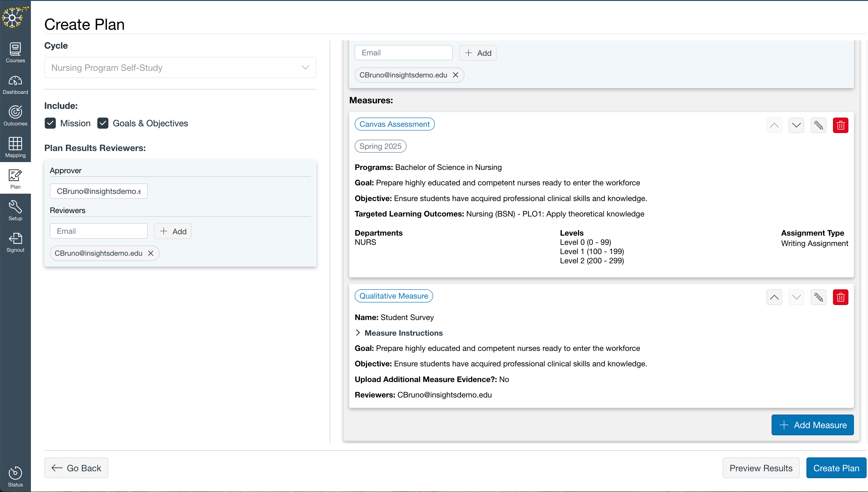
Task: Switch to the Plan tab in sidebar
Action: pos(15,178)
